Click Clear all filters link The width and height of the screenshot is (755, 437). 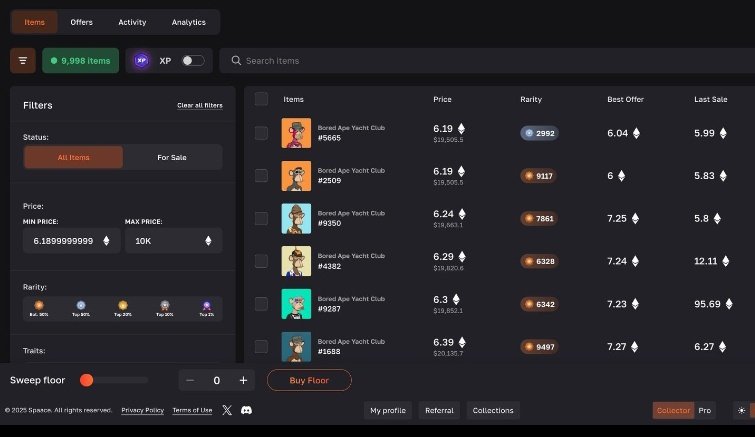200,105
